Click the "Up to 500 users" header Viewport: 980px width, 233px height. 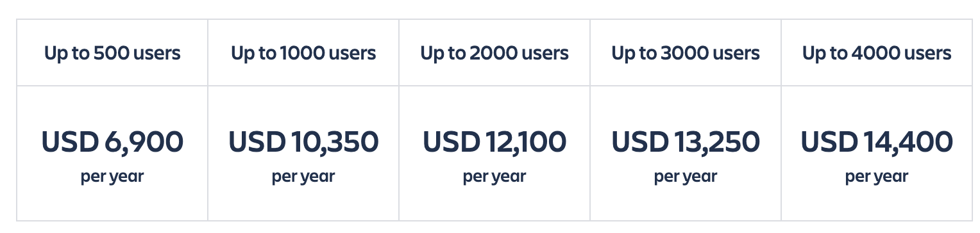coord(112,53)
